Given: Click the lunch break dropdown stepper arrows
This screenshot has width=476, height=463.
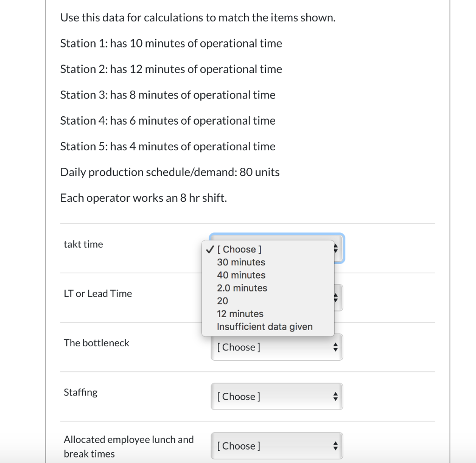Looking at the screenshot, I should coord(336,445).
